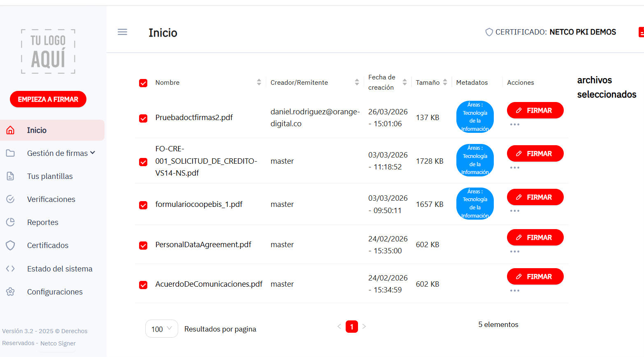The image size is (644, 357).
Task: Click the certificate shield icon in header
Action: (489, 32)
